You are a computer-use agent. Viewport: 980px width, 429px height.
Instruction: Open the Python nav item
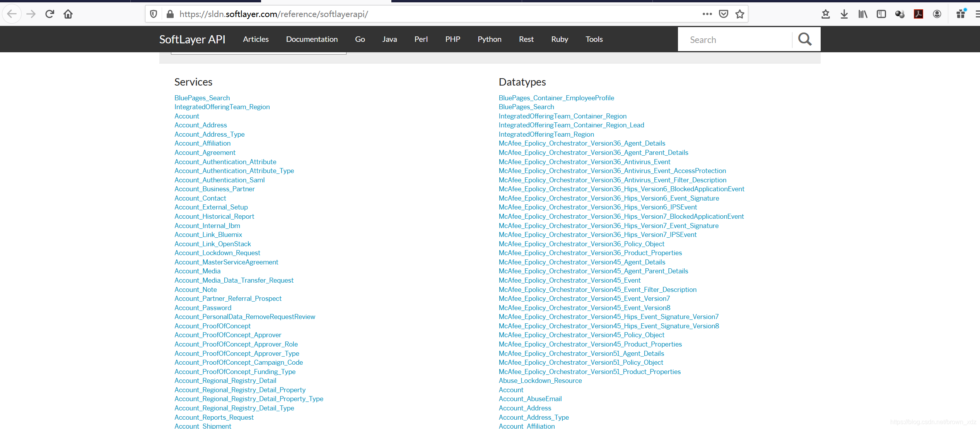489,39
